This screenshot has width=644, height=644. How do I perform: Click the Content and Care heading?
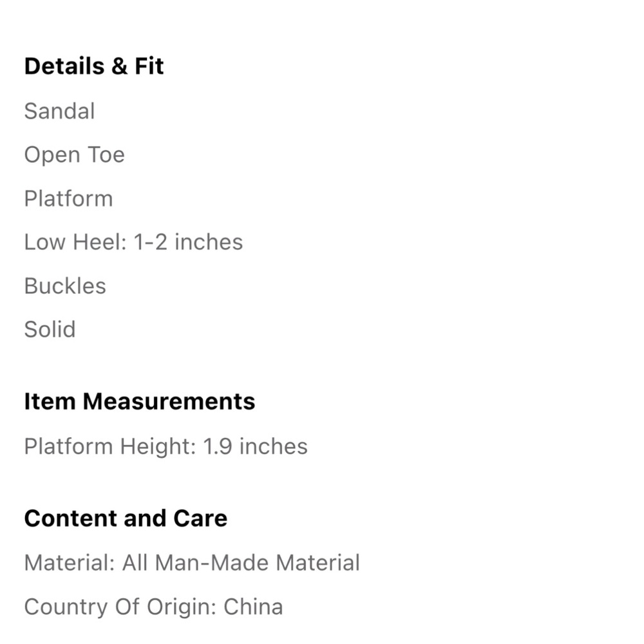tap(126, 518)
